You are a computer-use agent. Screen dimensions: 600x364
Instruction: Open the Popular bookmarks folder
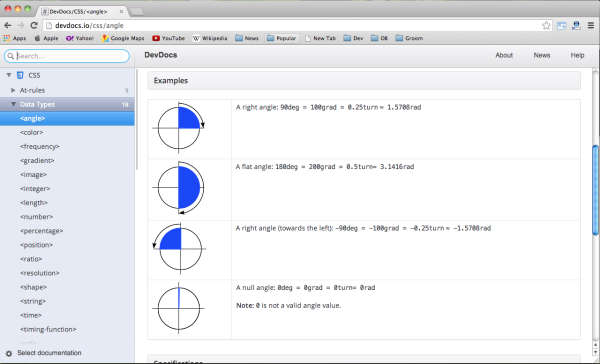coord(282,38)
